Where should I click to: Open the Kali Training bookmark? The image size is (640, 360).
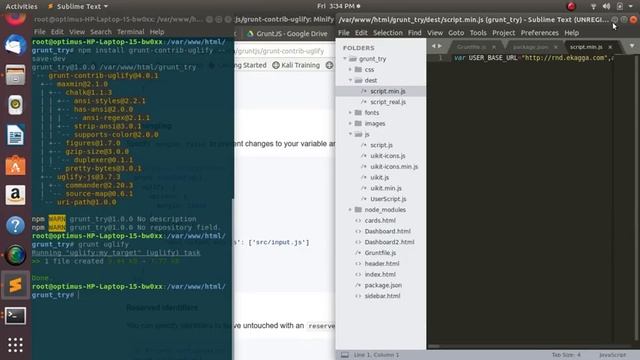click(296, 65)
